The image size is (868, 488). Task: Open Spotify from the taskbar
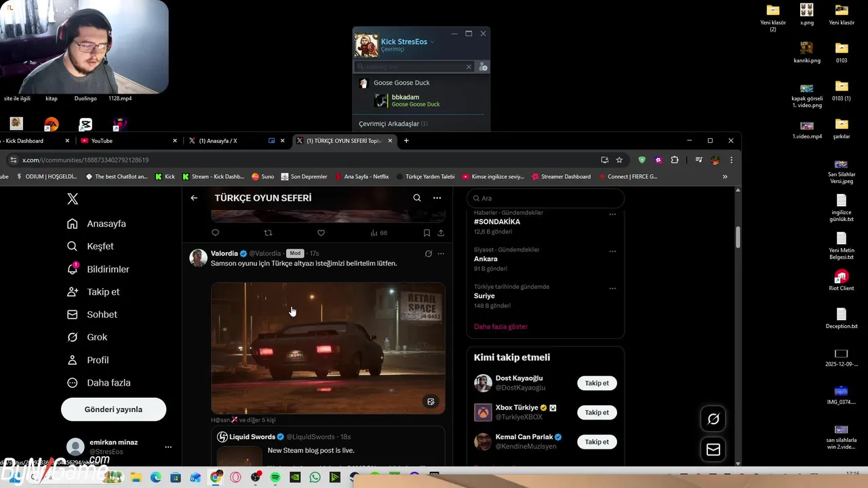click(x=275, y=477)
